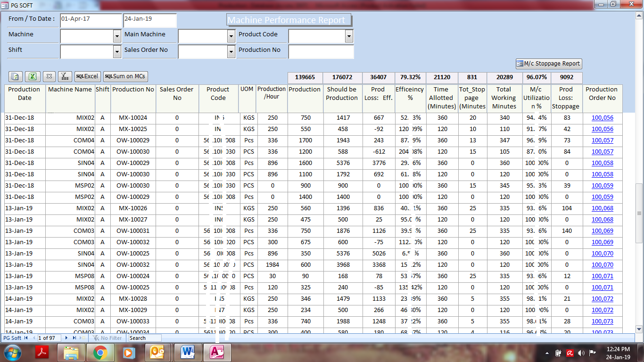This screenshot has height=362, width=644.
Task: Switch to Microsoft Word in the taskbar
Action: tap(188, 353)
